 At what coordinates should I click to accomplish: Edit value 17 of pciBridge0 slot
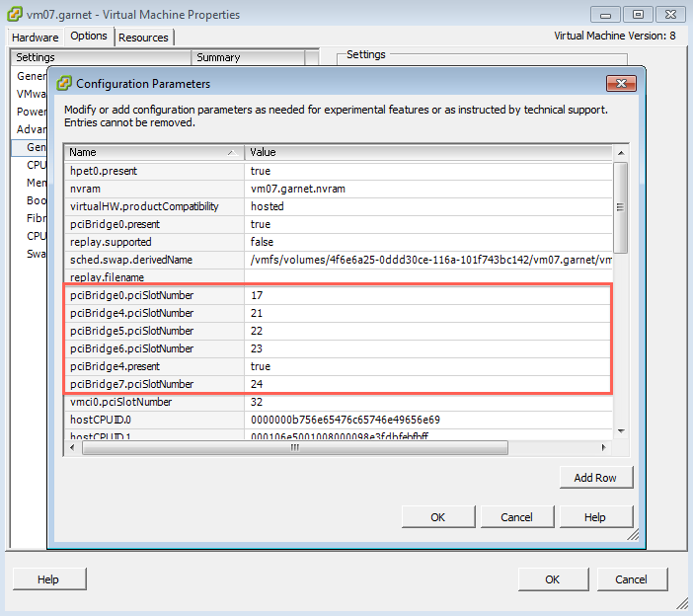tap(428, 295)
